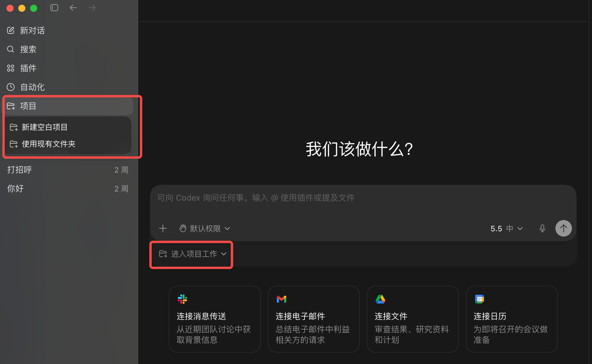Go forward with the right arrow
The height and width of the screenshot is (364, 592).
92,8
